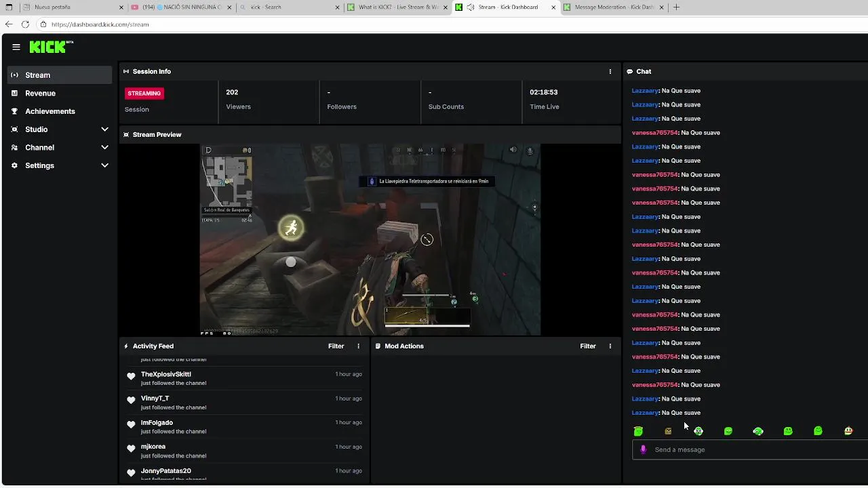The image size is (868, 488).
Task: Click the STREAMING status badge
Action: [x=144, y=94]
